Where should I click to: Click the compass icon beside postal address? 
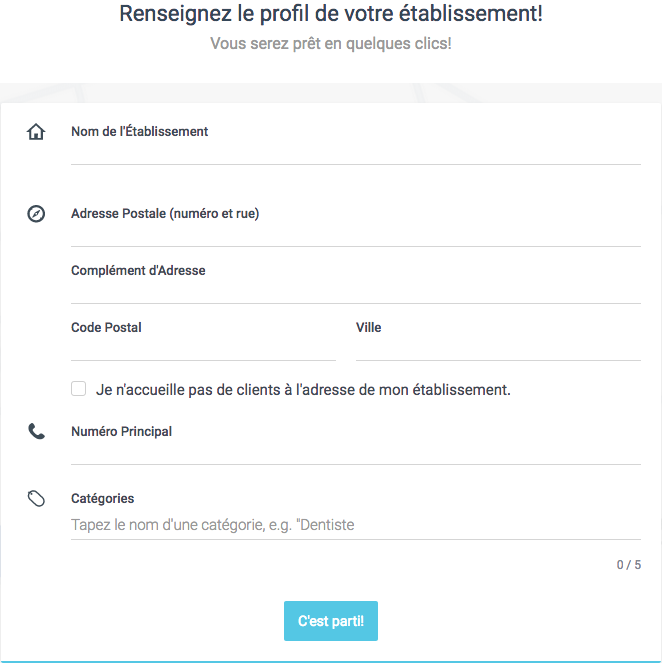36,214
